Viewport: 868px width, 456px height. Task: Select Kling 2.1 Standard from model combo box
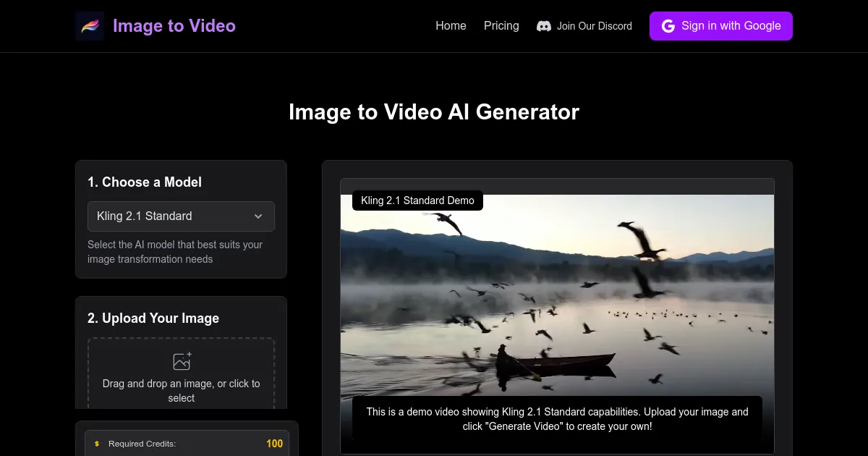(x=181, y=216)
